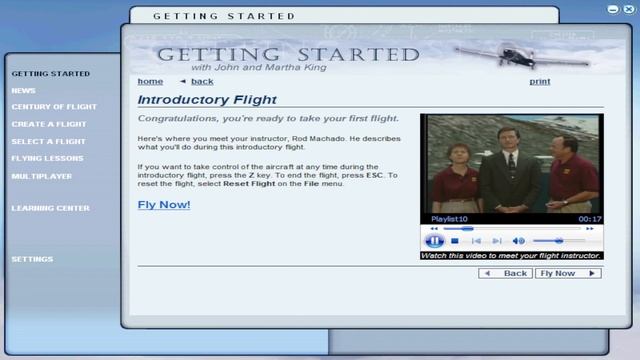Image resolution: width=640 pixels, height=360 pixels.
Task: Skip to next track in player
Action: (496, 241)
